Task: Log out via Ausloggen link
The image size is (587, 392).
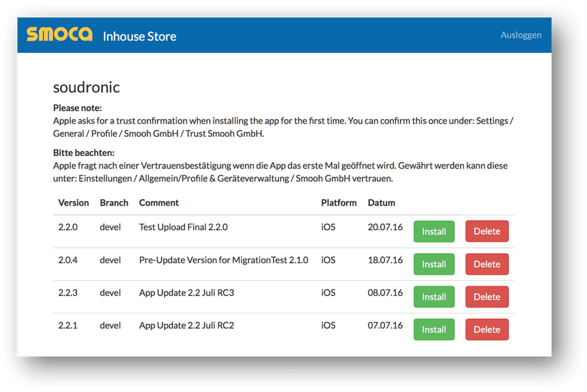Action: point(521,35)
